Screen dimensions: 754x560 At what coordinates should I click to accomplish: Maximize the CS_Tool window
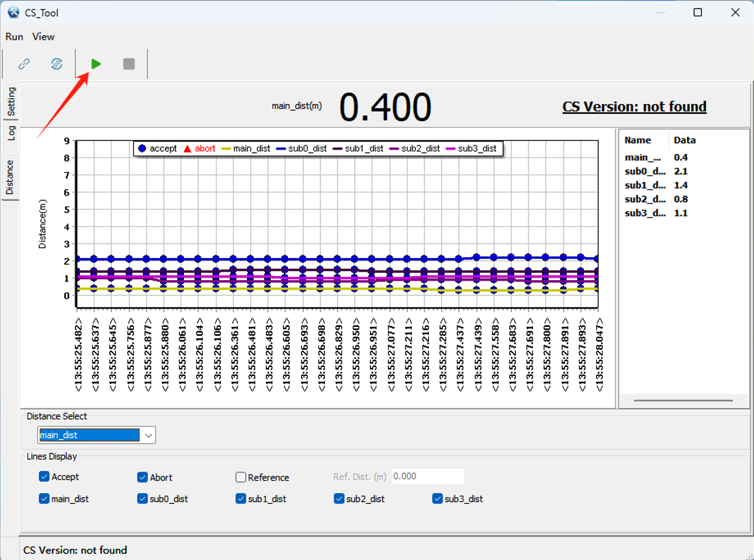point(697,12)
